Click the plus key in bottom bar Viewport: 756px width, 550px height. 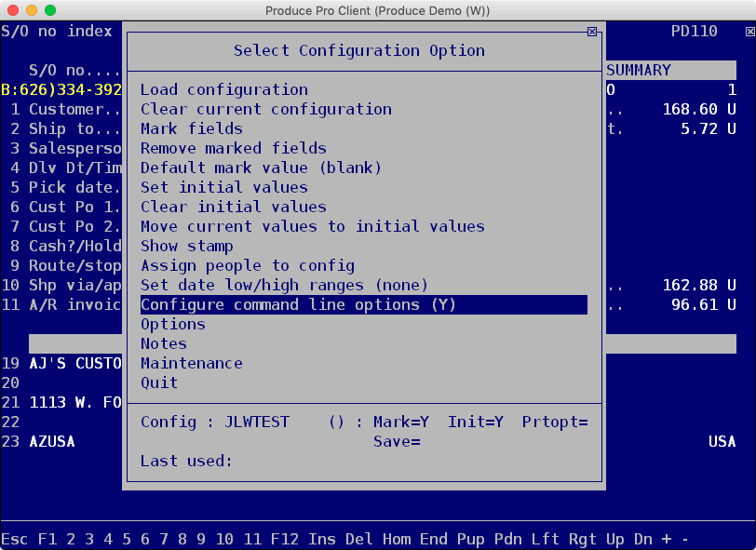point(667,539)
